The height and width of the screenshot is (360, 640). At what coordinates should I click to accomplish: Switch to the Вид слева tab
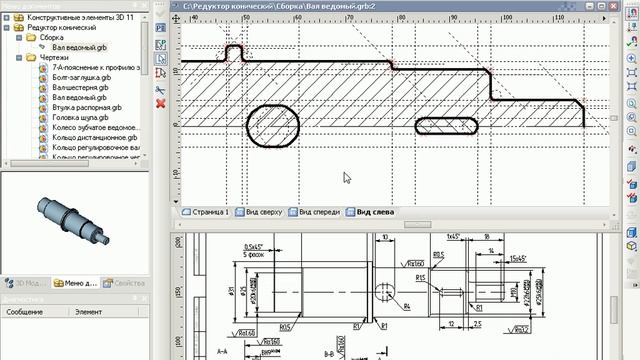[370, 212]
